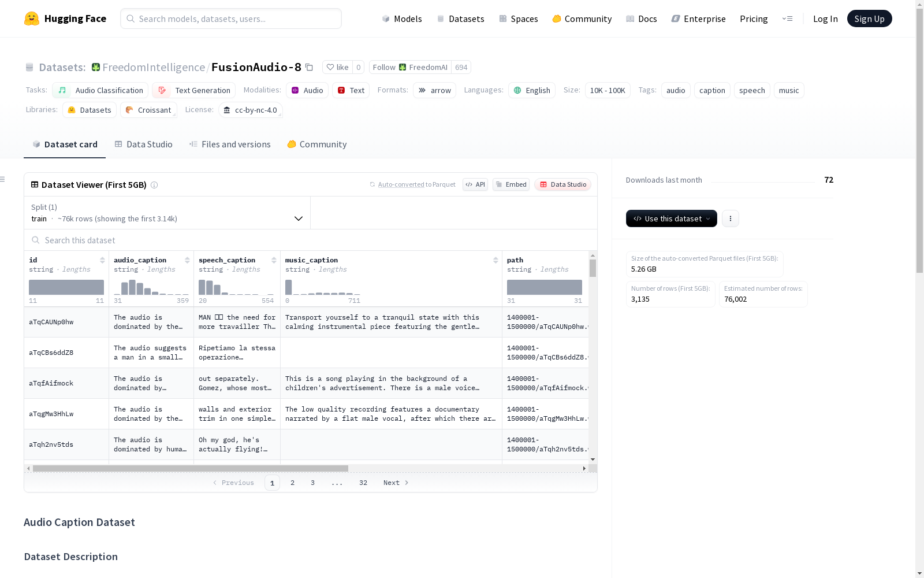This screenshot has height=578, width=924.
Task: Focus the main search models field
Action: pos(231,18)
